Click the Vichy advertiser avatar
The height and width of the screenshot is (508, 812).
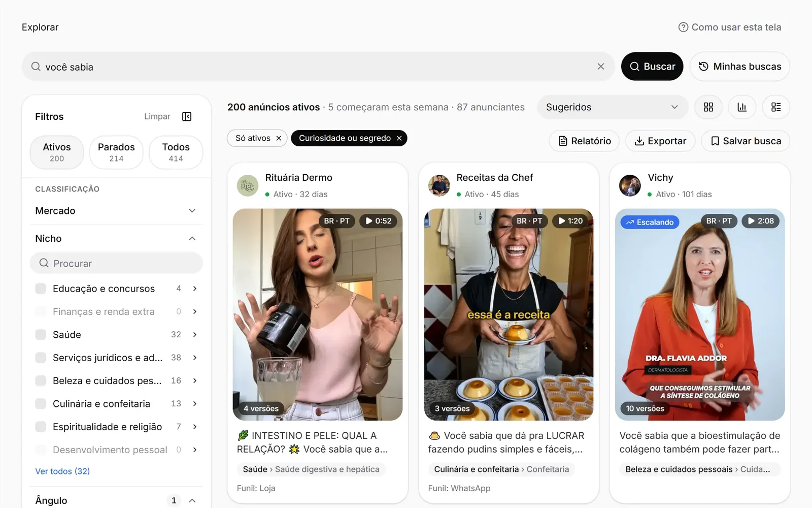coord(630,186)
